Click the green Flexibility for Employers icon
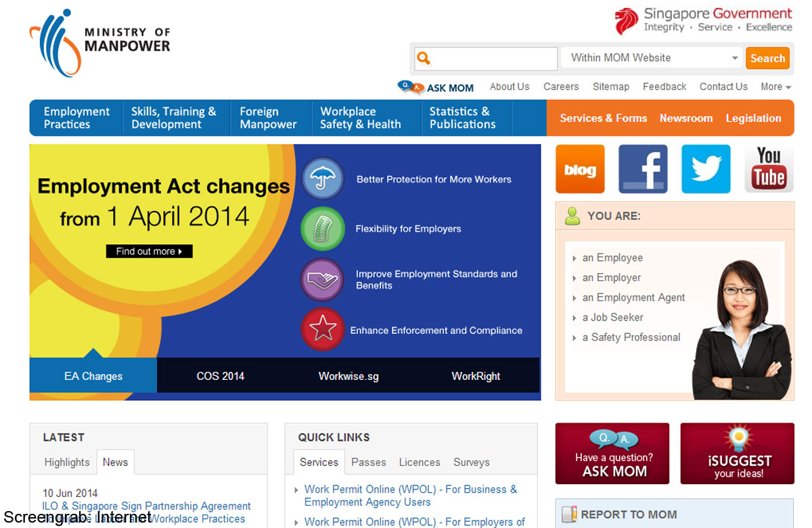The image size is (812, 528). 323,229
